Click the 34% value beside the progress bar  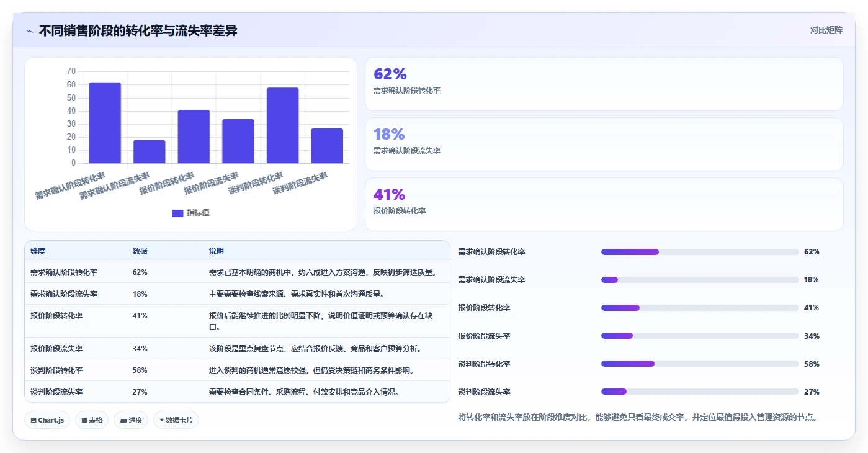coord(812,336)
